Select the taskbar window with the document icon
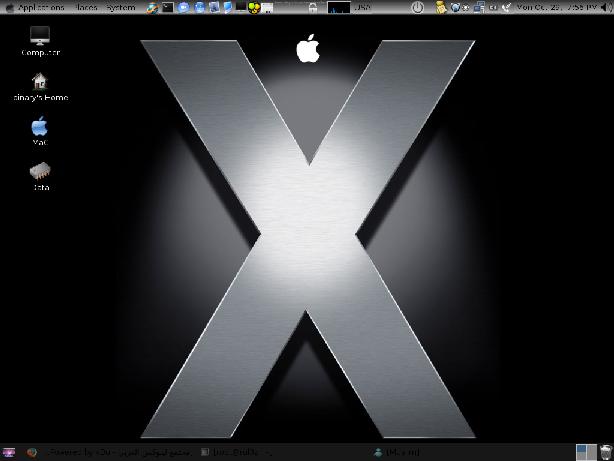Viewport: 614px width, 461px height. pos(237,452)
